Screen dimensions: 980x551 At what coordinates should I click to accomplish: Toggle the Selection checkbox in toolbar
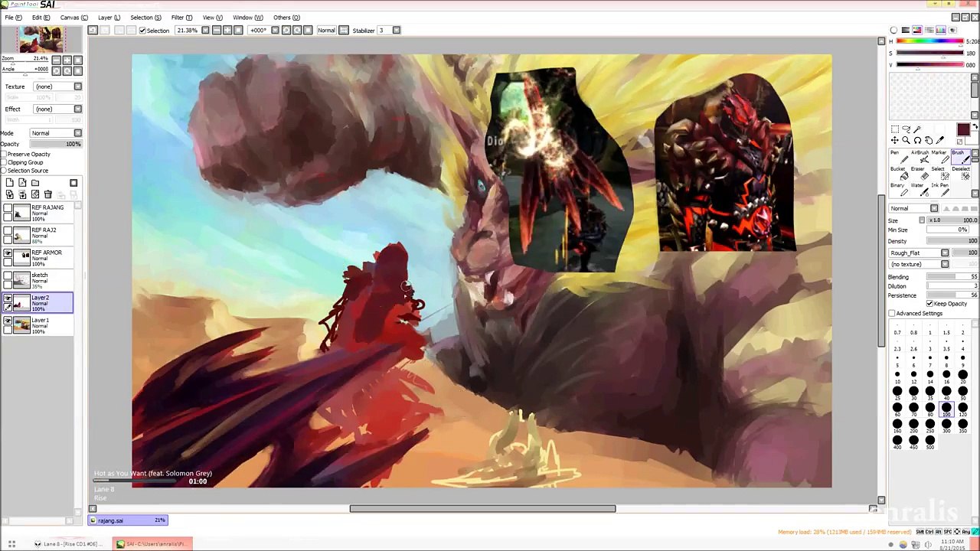(x=142, y=31)
